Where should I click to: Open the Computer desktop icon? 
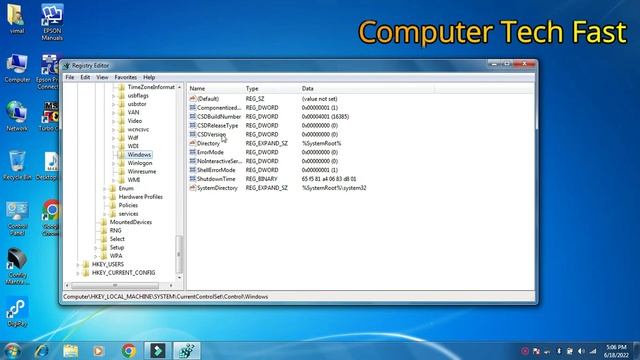(x=17, y=69)
